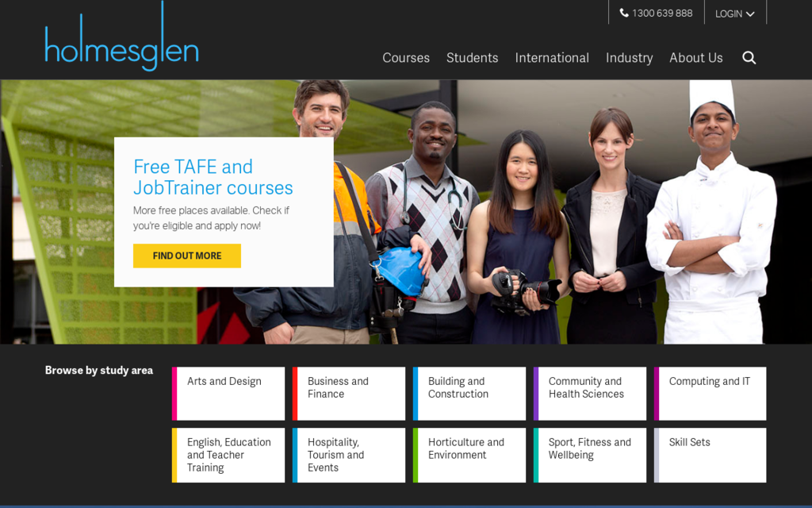Viewport: 812px width, 508px height.
Task: Select Hospitality, Tourism and Events tile
Action: point(349,455)
